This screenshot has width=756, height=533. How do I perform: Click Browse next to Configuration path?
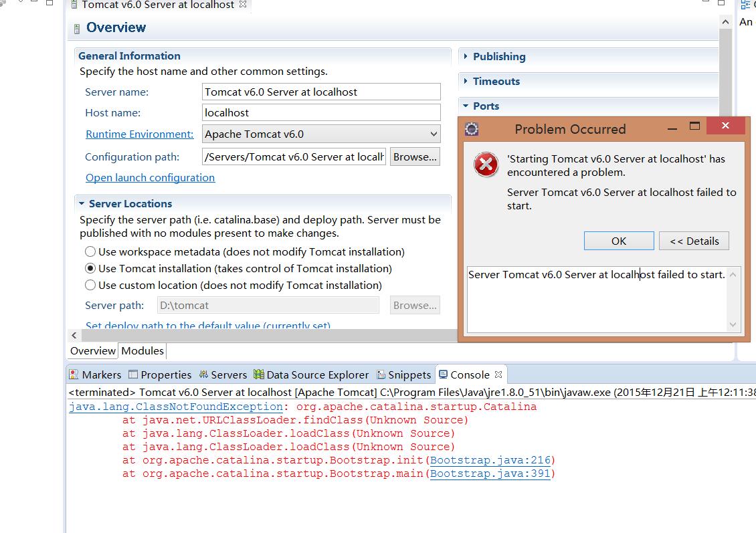[x=415, y=156]
